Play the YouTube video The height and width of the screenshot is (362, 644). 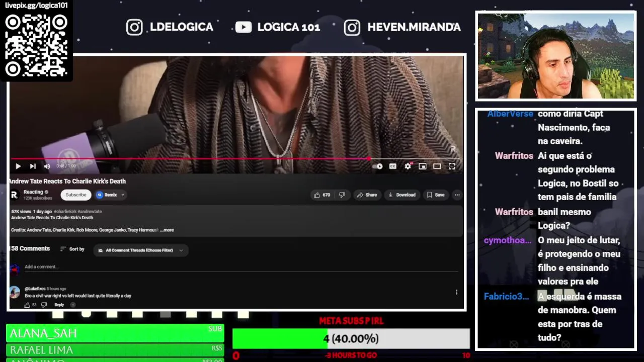(18, 166)
